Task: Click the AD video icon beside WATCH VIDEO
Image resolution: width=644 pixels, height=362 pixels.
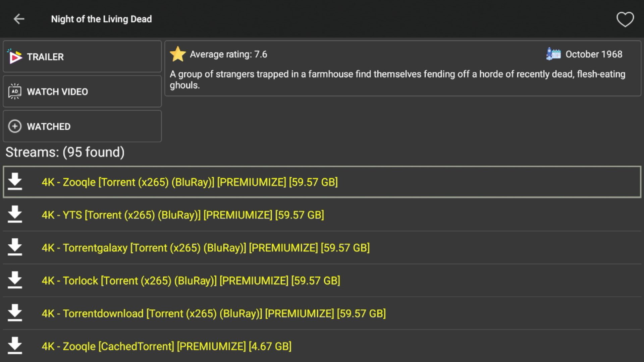Action: 14,91
